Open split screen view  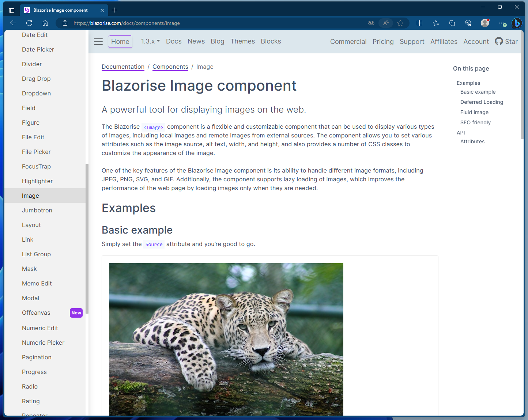[x=419, y=23]
